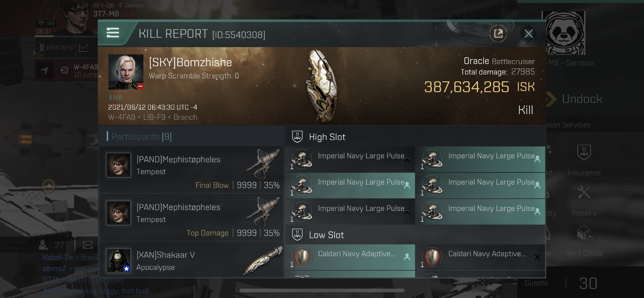644x298 pixels.
Task: Open the Rent Office service
Action: click(584, 241)
